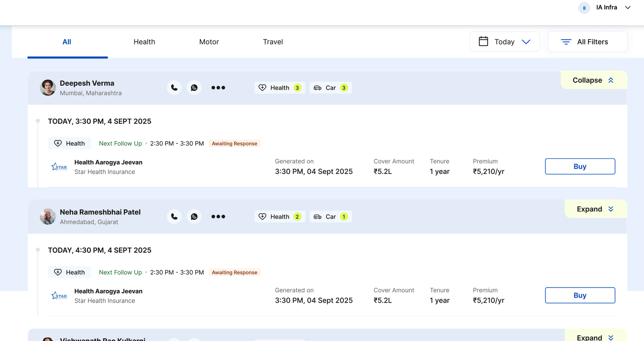Switch to the Travel tab

[x=273, y=42]
